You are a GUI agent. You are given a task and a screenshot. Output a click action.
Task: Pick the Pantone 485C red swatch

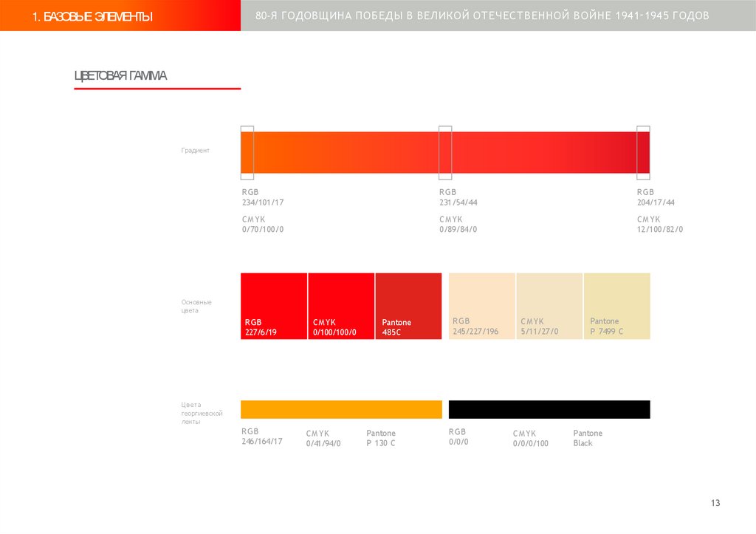point(408,306)
